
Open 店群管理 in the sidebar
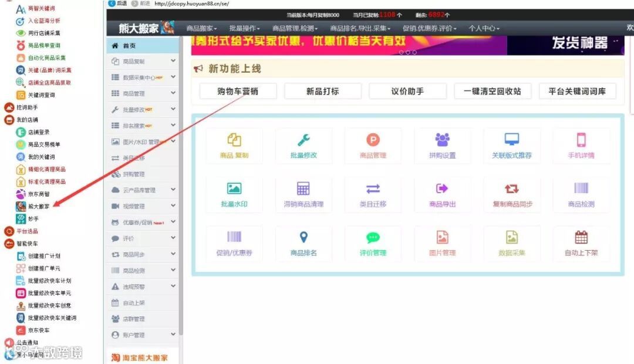143,319
